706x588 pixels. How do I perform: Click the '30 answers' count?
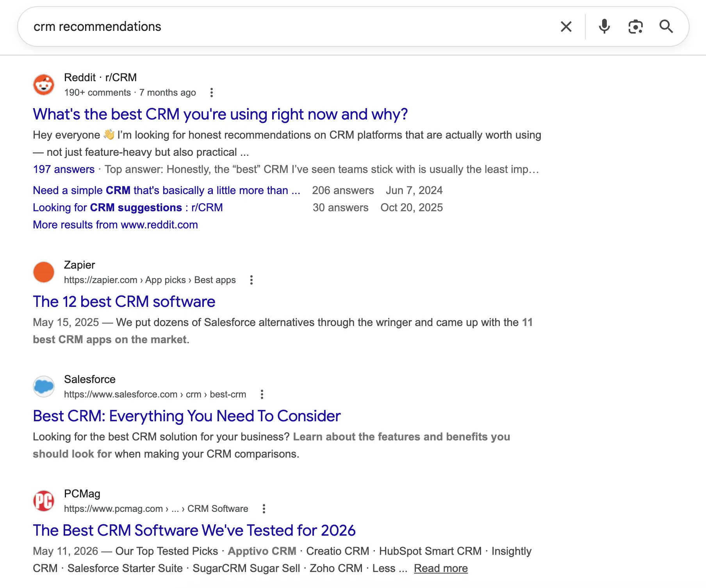click(x=341, y=208)
